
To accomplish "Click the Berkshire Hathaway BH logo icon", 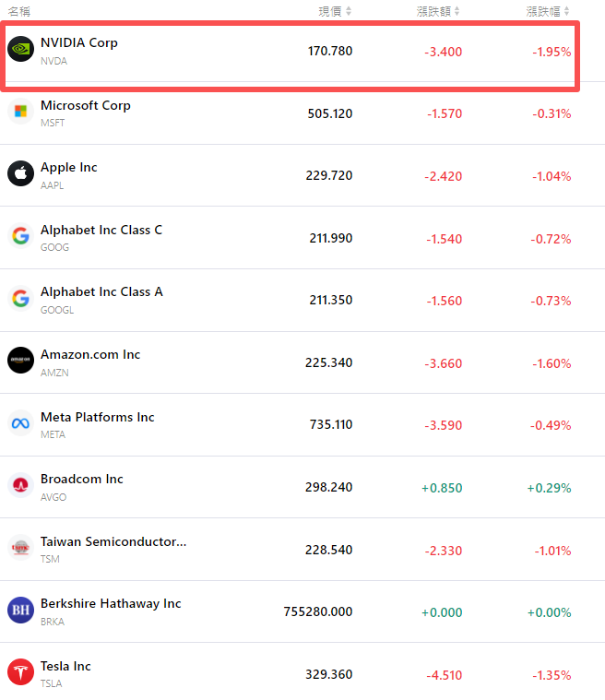I will 20,611.
